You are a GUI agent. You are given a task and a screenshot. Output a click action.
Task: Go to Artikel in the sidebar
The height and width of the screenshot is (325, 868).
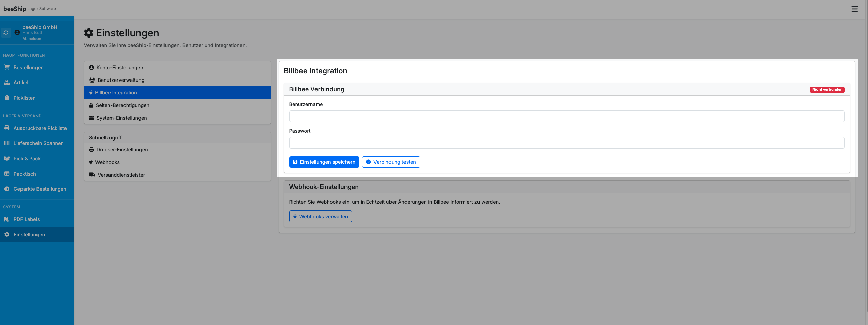pos(37,83)
